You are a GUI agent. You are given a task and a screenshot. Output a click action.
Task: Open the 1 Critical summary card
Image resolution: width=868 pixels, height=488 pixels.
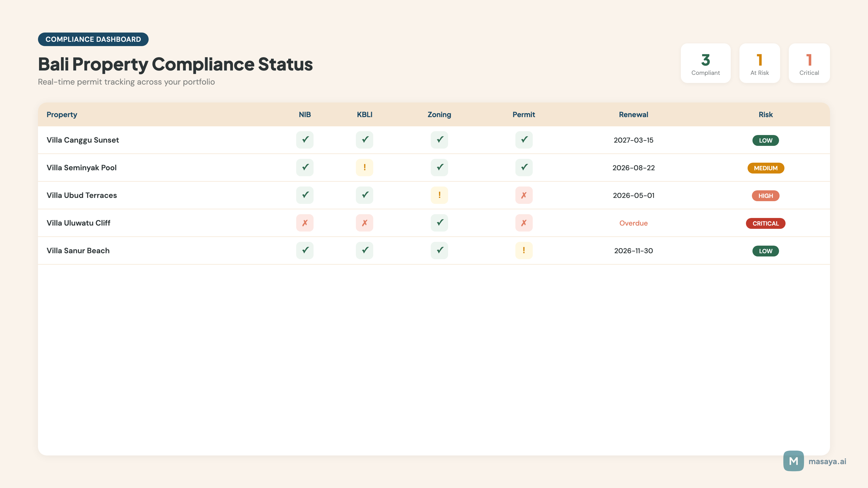[x=809, y=63]
